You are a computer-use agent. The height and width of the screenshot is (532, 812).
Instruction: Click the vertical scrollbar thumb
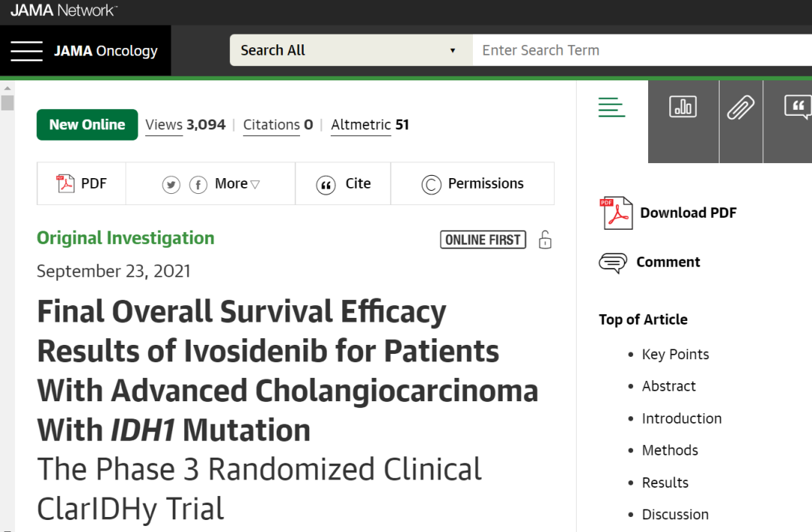pos(8,102)
